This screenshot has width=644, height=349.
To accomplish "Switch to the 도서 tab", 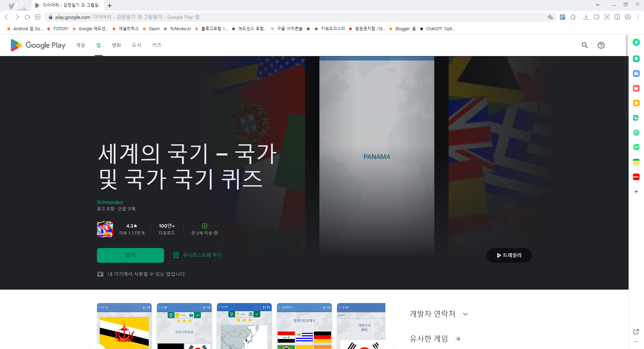I will [137, 45].
